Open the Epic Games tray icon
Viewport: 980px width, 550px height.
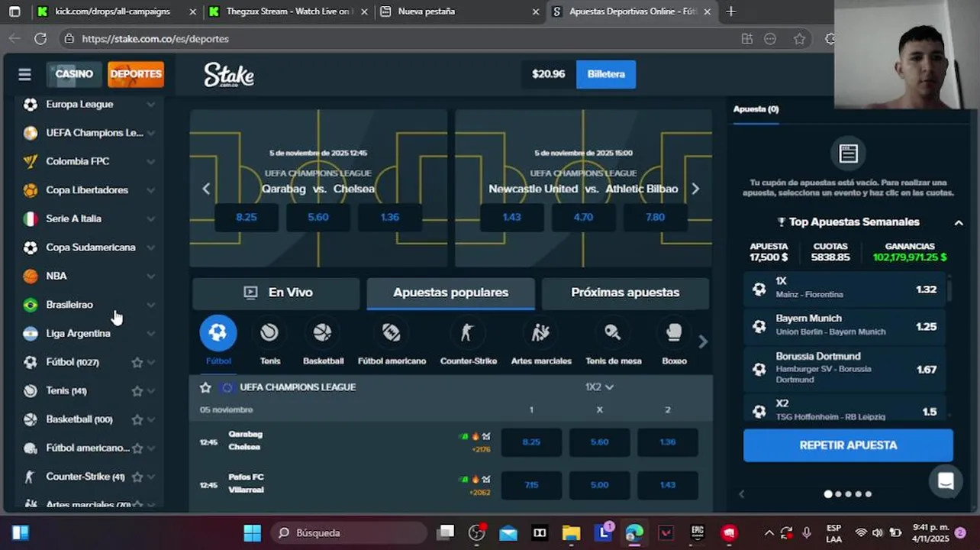[x=698, y=532]
